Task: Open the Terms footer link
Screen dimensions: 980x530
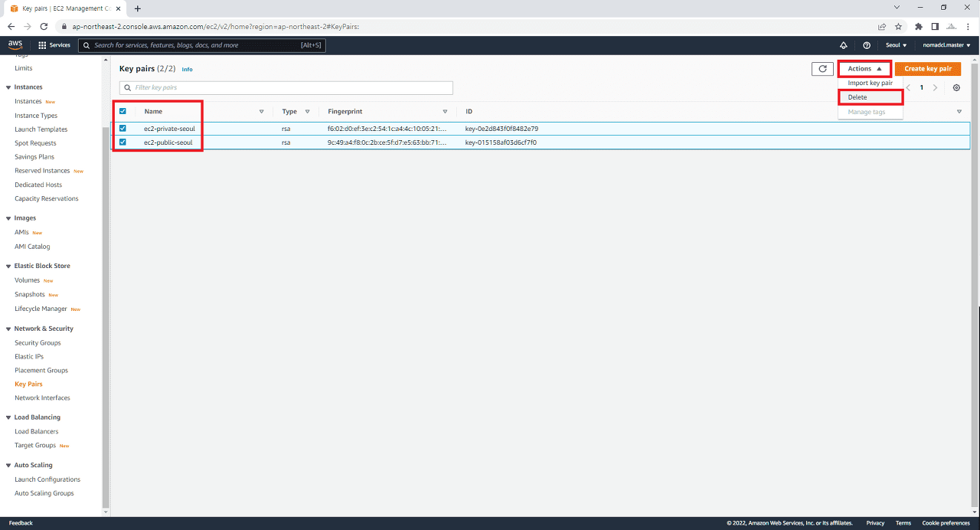Action: tap(903, 523)
